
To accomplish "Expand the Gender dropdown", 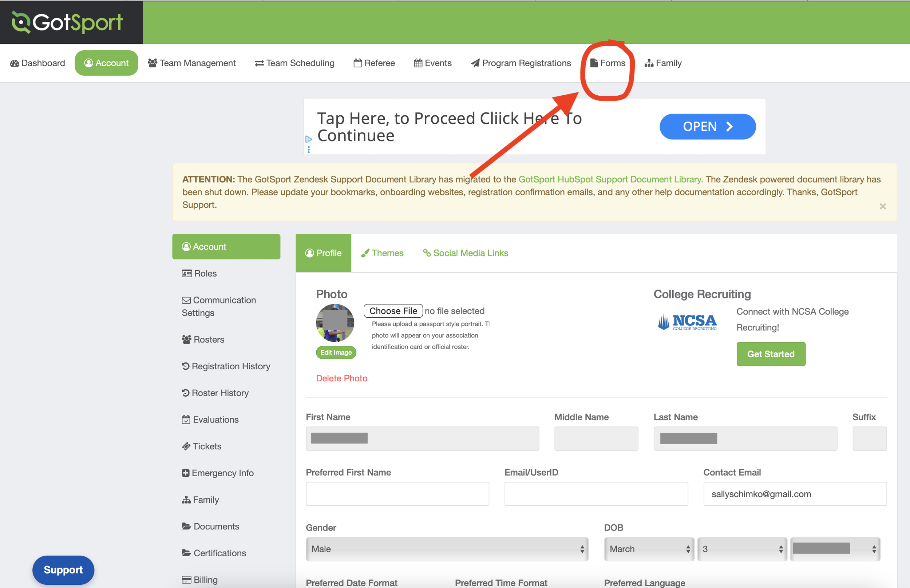I will [x=447, y=549].
